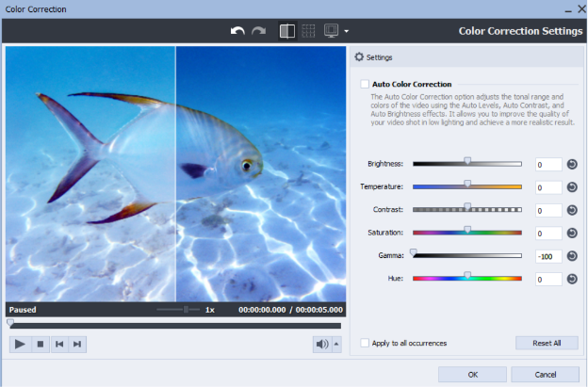Click the grid overlay icon
The image size is (588, 387).
[308, 31]
